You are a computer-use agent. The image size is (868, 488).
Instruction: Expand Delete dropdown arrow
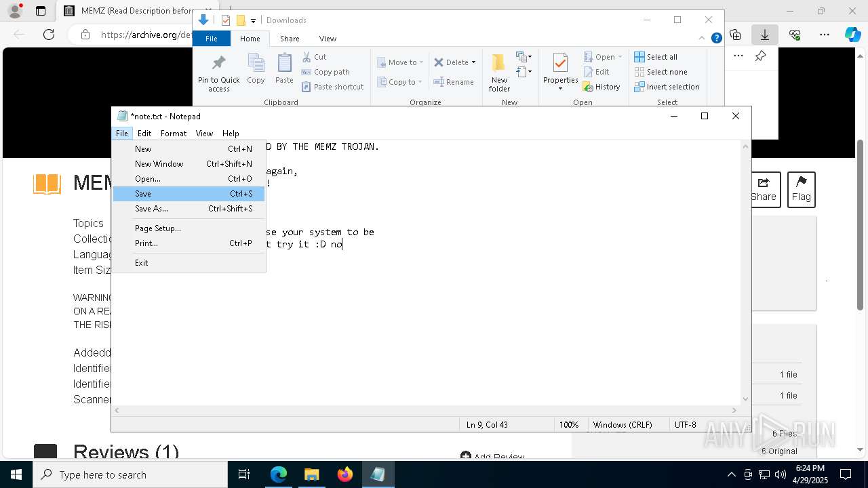click(x=473, y=62)
